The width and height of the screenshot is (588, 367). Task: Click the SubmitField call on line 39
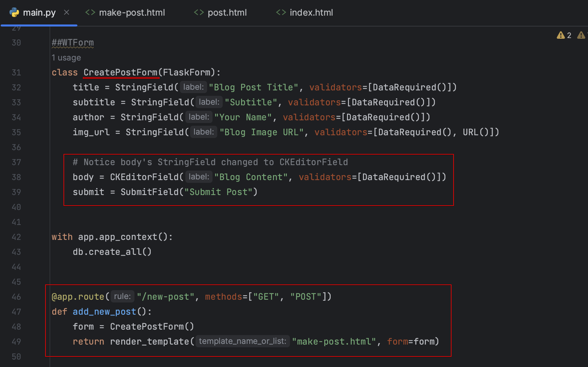click(150, 192)
